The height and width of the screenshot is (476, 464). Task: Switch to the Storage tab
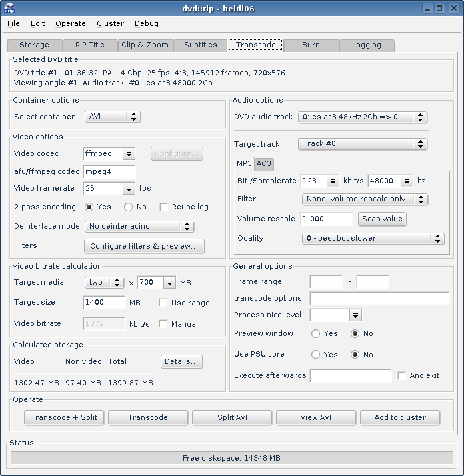click(x=34, y=45)
